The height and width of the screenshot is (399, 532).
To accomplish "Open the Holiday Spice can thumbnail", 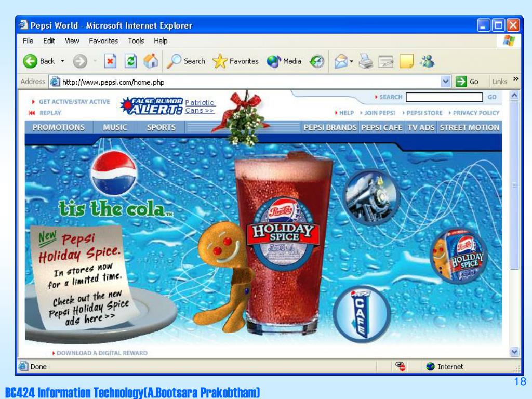I will (458, 256).
